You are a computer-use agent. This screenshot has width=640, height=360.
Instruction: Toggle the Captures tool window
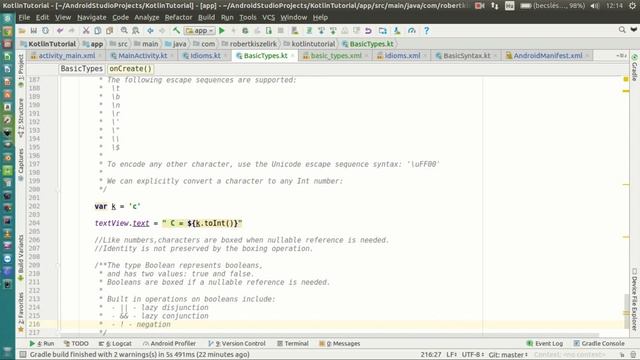[x=21, y=165]
